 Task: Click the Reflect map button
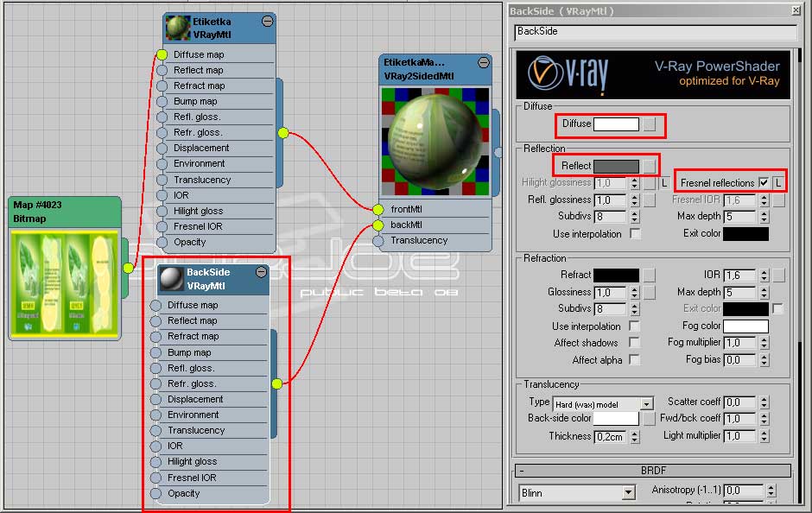(650, 166)
